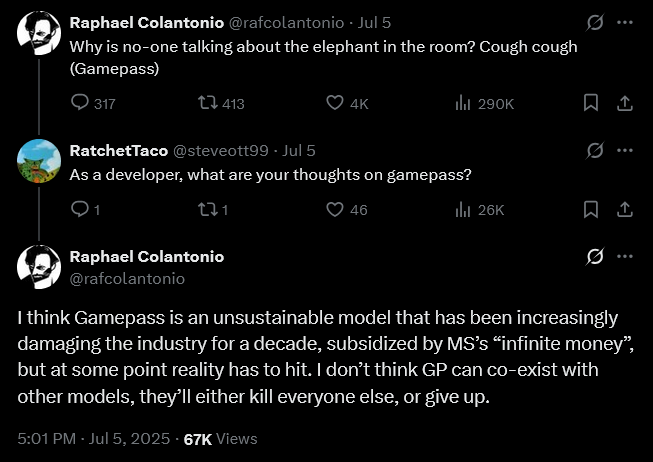653x462 pixels.
Task: Click the @rafcolantonio handle in main tweet
Action: pyautogui.click(x=127, y=279)
